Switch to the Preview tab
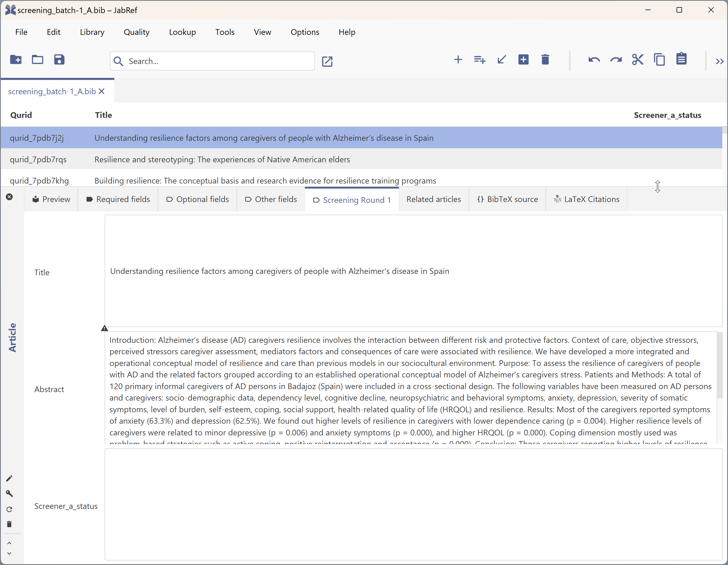This screenshot has width=728, height=565. click(51, 199)
